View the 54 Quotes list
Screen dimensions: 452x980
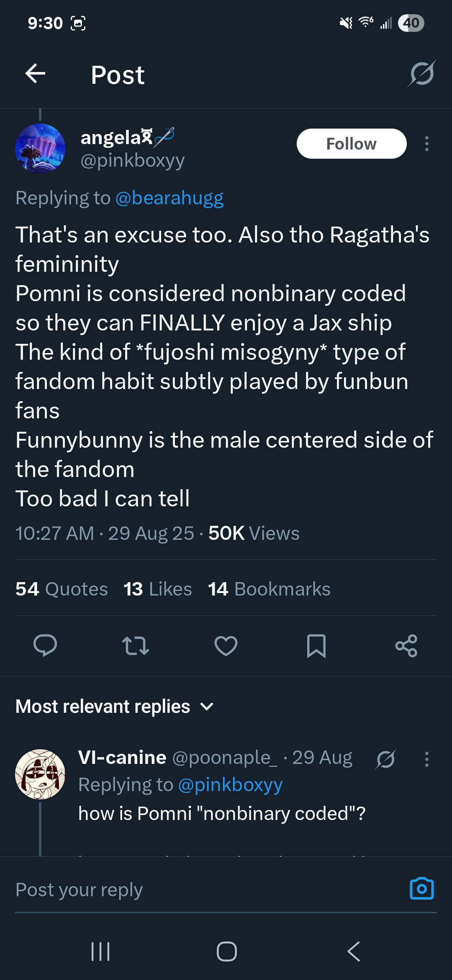62,589
